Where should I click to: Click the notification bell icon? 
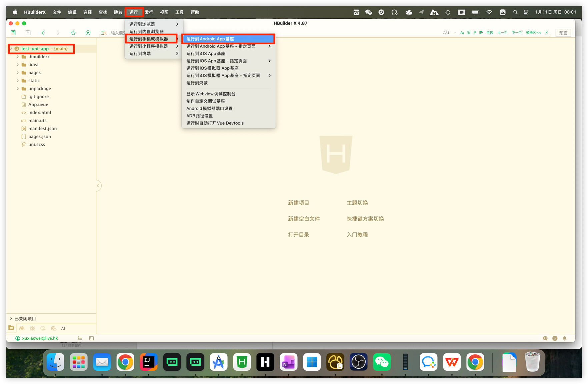pyautogui.click(x=564, y=338)
